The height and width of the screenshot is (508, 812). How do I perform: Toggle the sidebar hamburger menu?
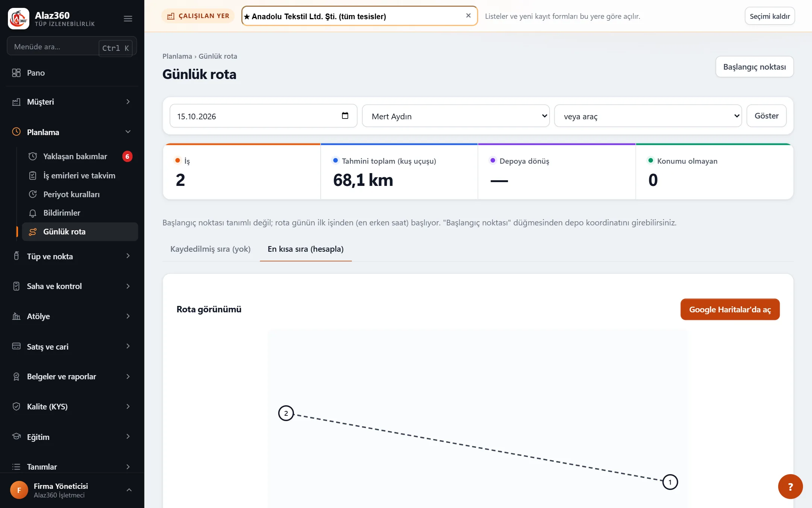pyautogui.click(x=128, y=18)
